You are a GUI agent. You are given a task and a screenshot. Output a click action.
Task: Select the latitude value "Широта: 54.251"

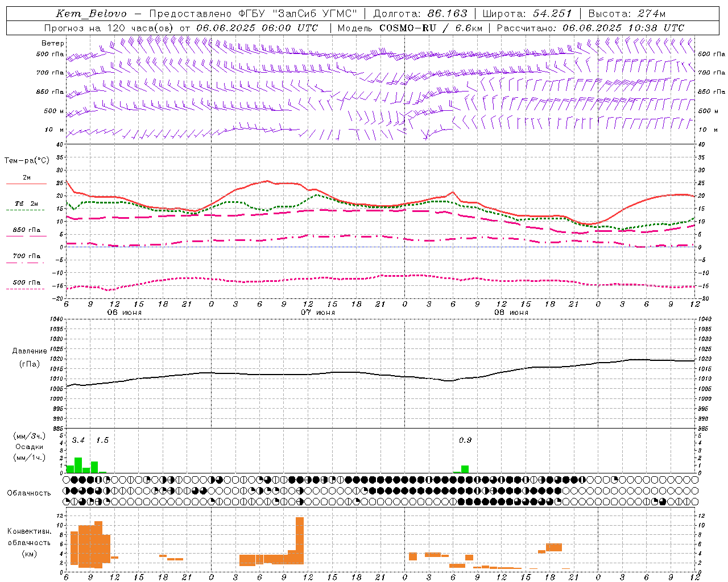pyautogui.click(x=527, y=14)
